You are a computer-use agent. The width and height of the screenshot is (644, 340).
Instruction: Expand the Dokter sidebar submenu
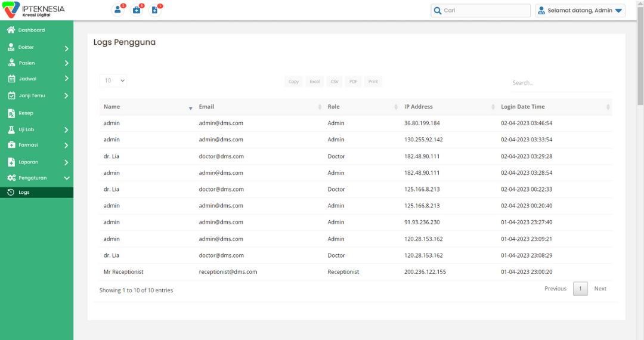(x=66, y=48)
